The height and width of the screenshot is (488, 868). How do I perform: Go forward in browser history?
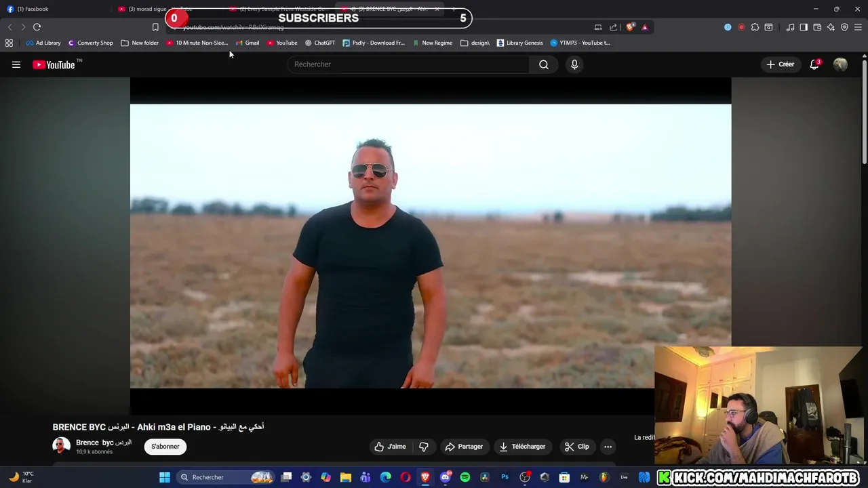coord(22,27)
